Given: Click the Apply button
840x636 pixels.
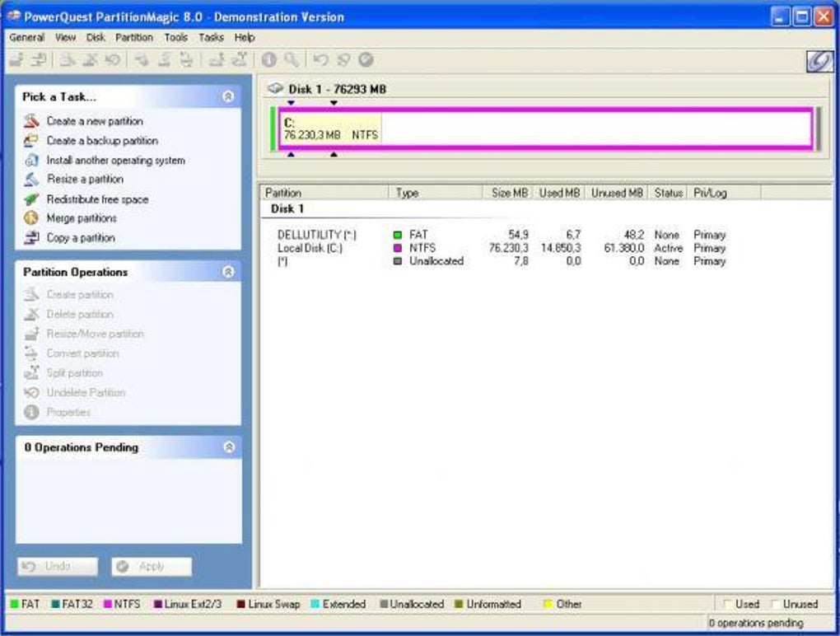Looking at the screenshot, I should (x=152, y=566).
